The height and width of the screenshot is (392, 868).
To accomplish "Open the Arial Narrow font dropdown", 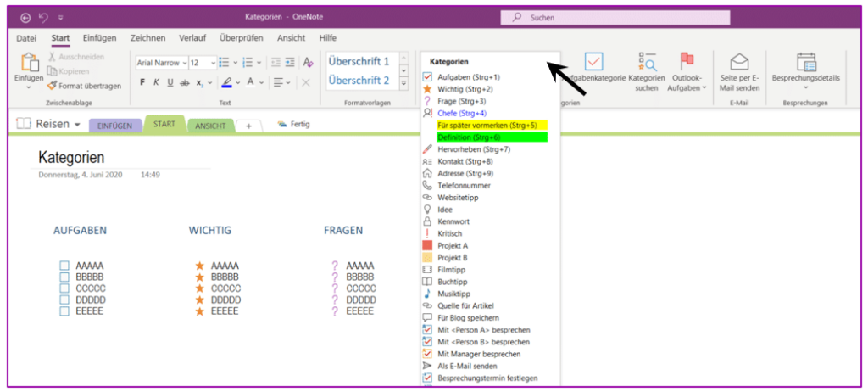I will (184, 63).
